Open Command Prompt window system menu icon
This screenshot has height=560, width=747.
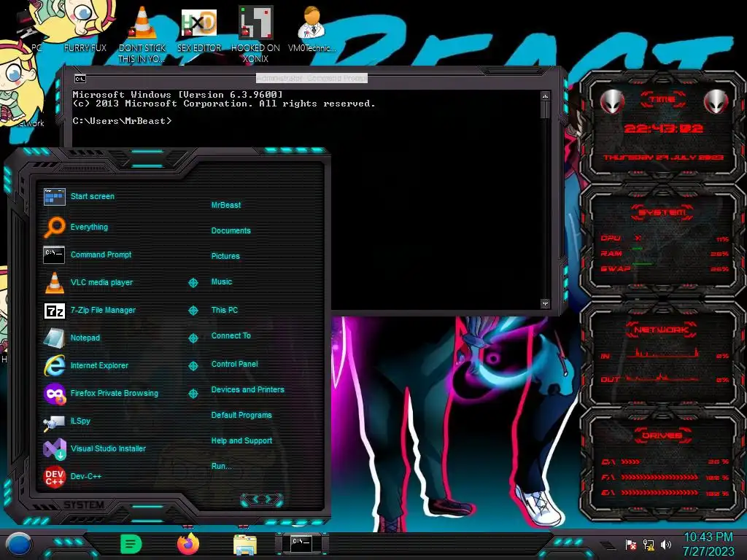click(80, 79)
